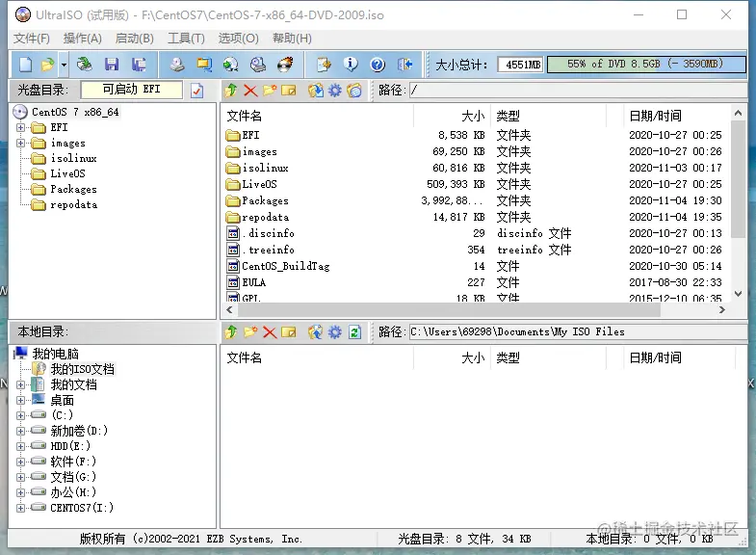Screen dimensions: 756x555
Task: Click the local path field My ISO Files
Action: [578, 331]
